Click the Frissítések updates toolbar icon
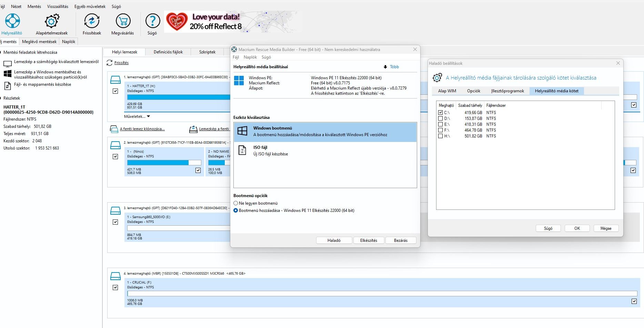This screenshot has width=644, height=328. coord(92,21)
